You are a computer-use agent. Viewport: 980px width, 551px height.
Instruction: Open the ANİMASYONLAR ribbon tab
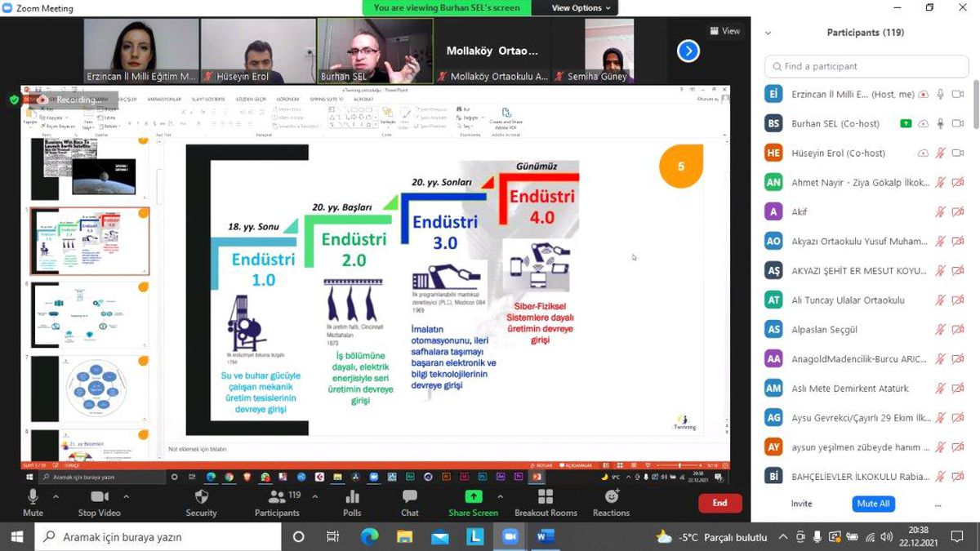pyautogui.click(x=164, y=99)
